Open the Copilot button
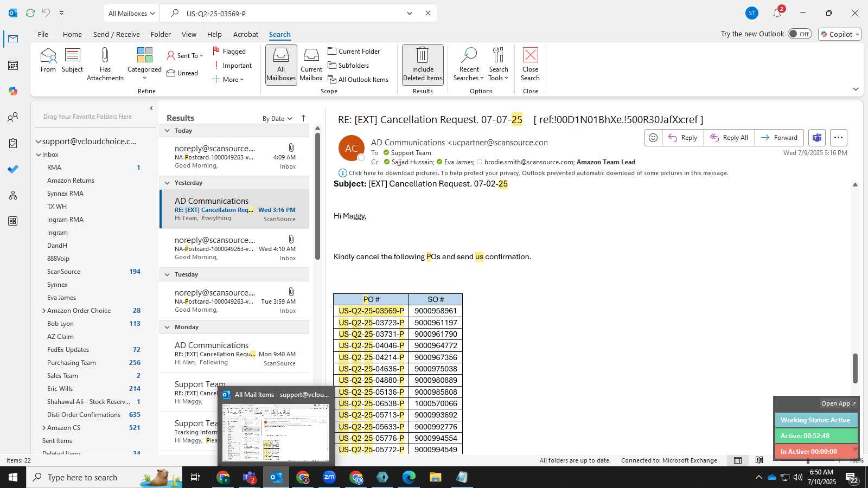The image size is (868, 488). tap(840, 34)
